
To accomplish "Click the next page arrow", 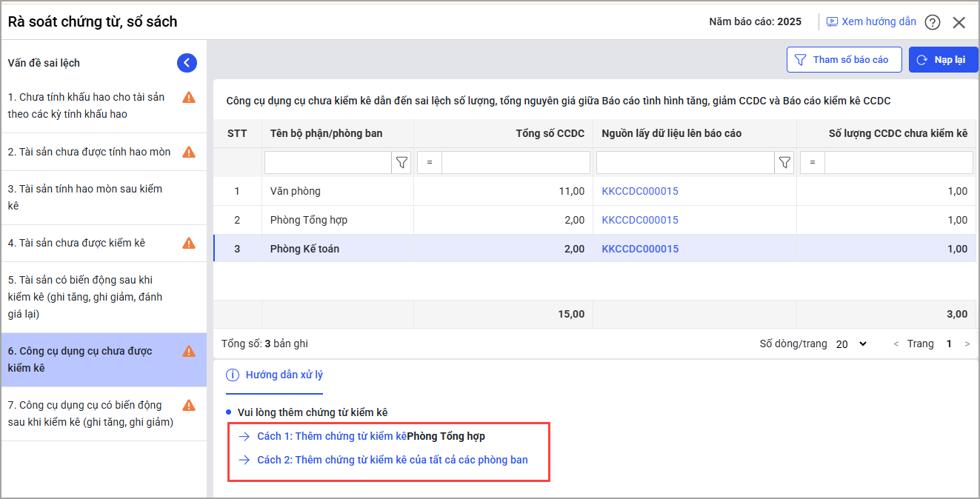I will pos(967,344).
